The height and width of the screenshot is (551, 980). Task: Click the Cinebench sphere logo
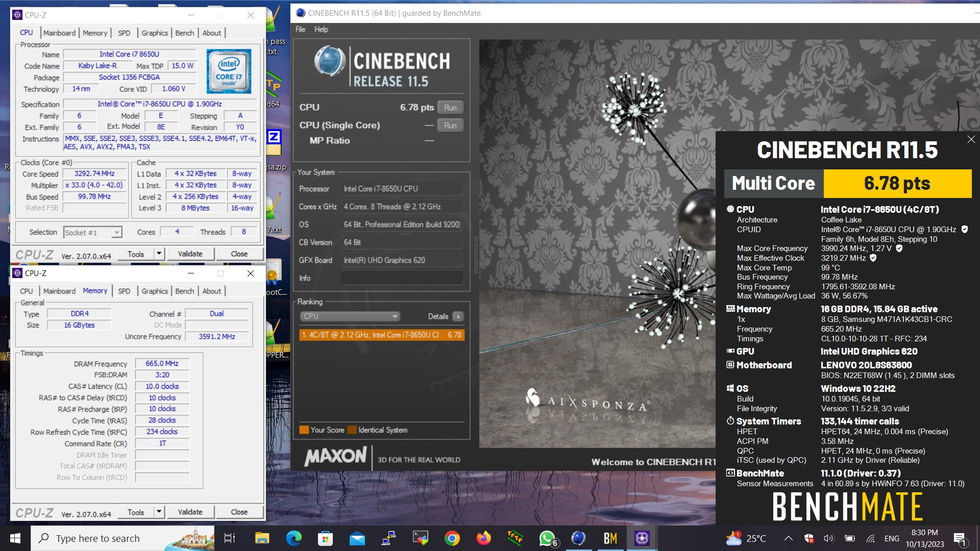pos(330,61)
